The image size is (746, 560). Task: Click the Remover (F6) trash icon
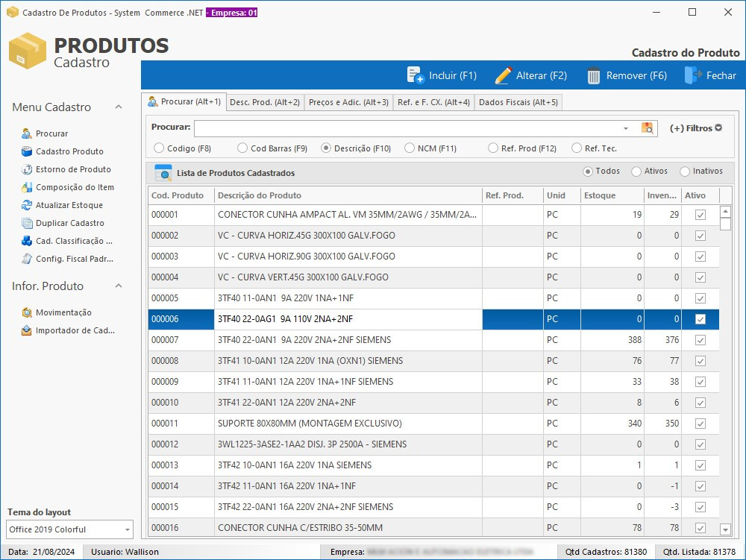click(594, 75)
